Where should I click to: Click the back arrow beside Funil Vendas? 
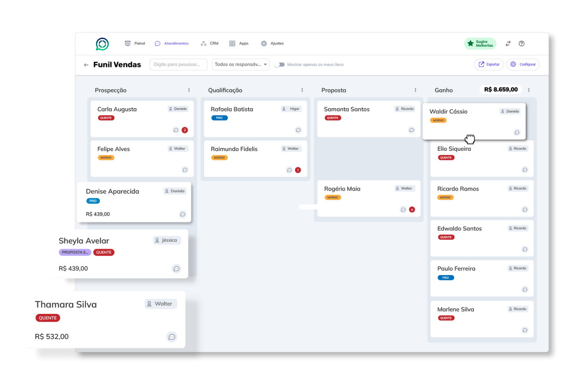point(86,65)
